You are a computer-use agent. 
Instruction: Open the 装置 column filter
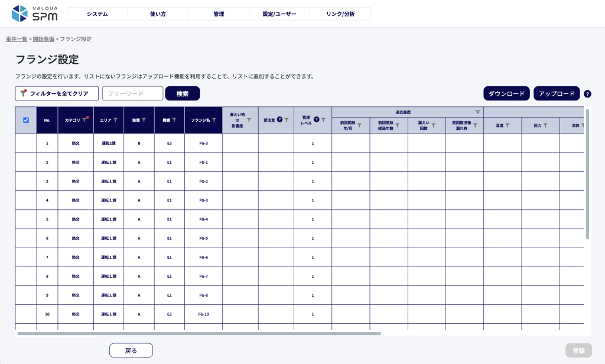[144, 120]
